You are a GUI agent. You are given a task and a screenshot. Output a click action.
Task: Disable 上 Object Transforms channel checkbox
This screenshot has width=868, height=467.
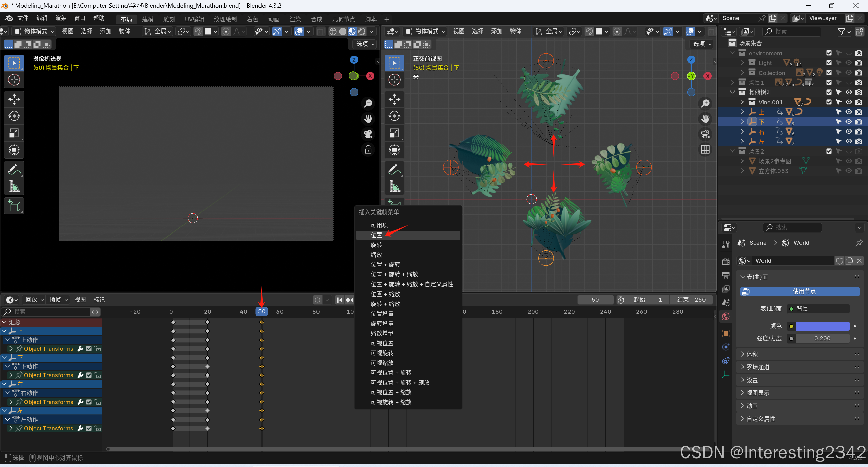[89, 349]
